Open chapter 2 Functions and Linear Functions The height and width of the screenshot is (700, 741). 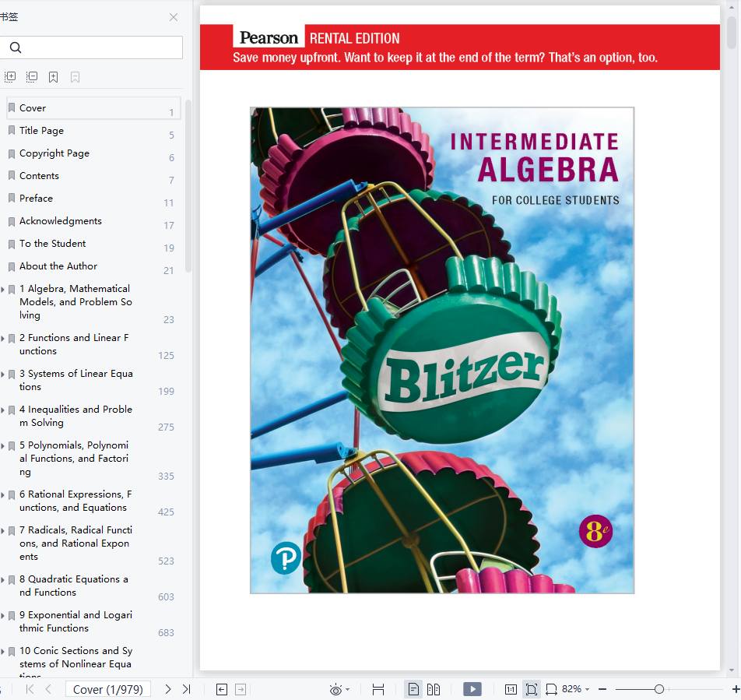pos(74,344)
